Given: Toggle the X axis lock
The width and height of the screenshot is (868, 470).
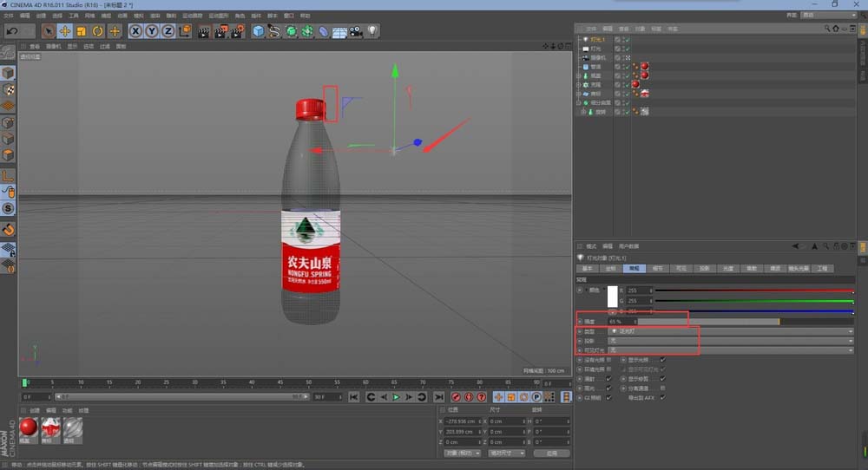Looking at the screenshot, I should tap(136, 31).
